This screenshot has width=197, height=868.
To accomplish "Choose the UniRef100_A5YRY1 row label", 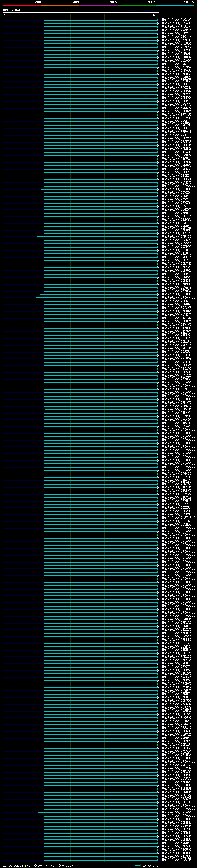I will pos(177,182).
